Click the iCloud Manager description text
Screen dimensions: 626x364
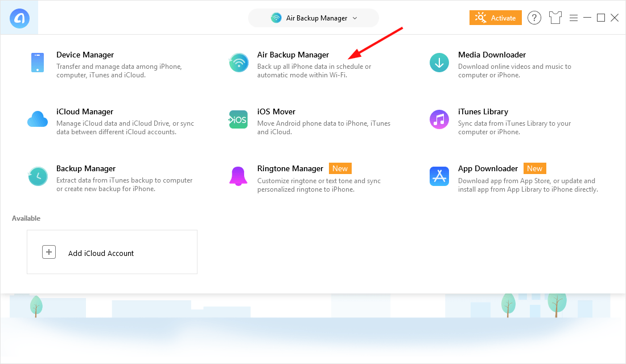(125, 128)
